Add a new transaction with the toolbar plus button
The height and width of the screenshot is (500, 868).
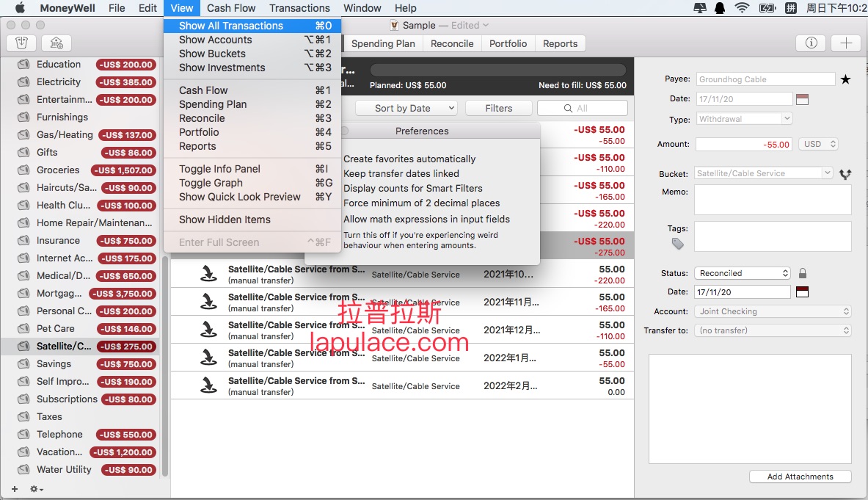[846, 43]
